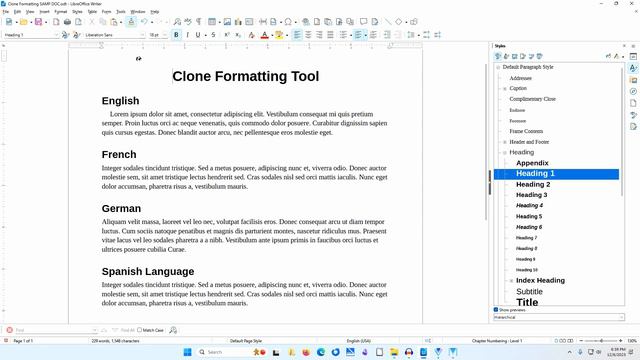Open the Paragraph Style dropdown showing Heading 1

(32, 35)
